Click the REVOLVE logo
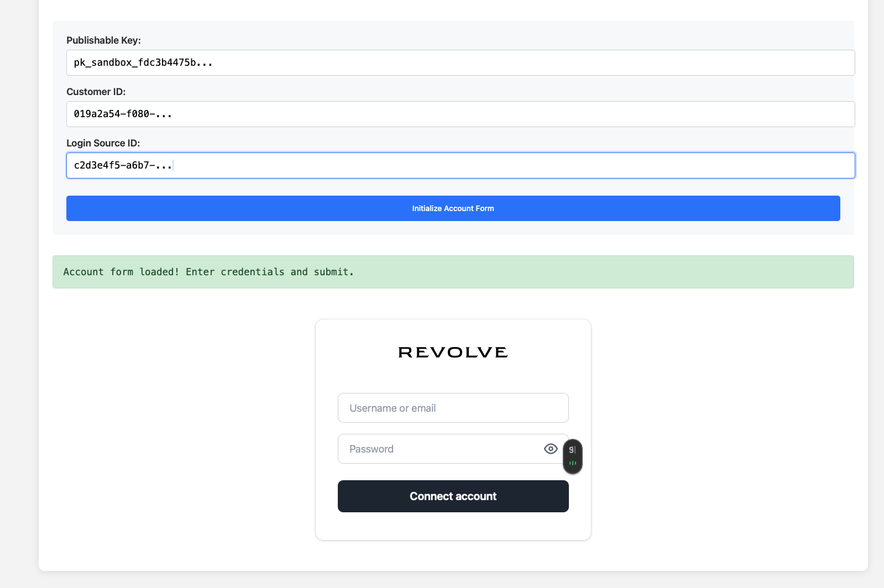The width and height of the screenshot is (884, 588). point(453,353)
